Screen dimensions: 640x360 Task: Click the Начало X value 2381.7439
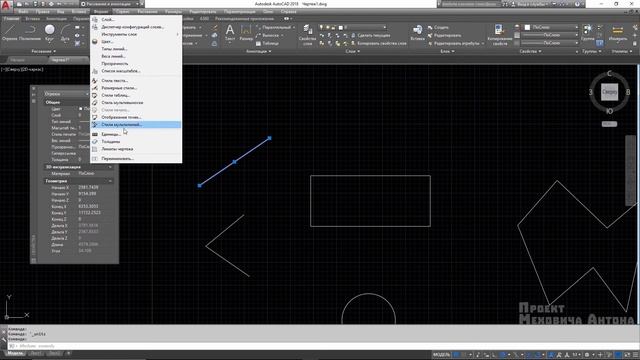click(x=88, y=187)
